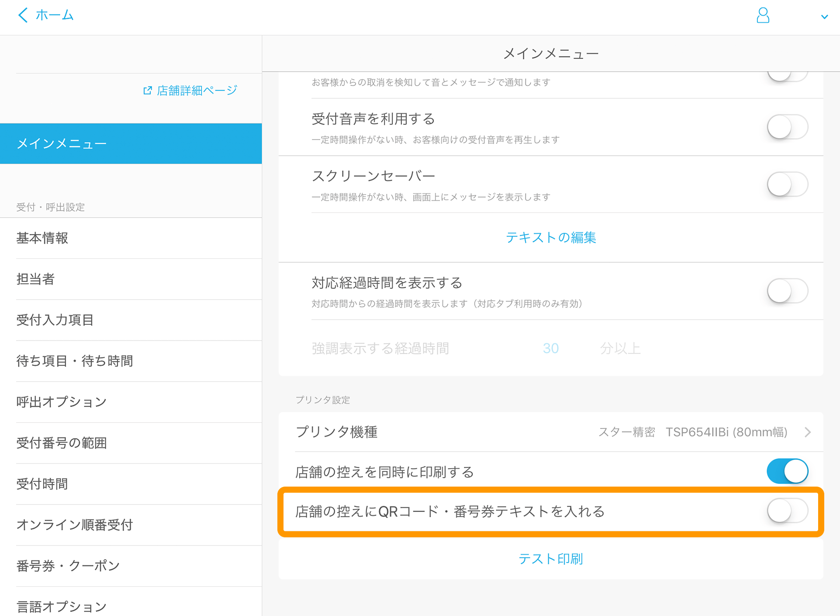Enable 受付音声を利用する toggle
The width and height of the screenshot is (840, 616).
pos(787,127)
